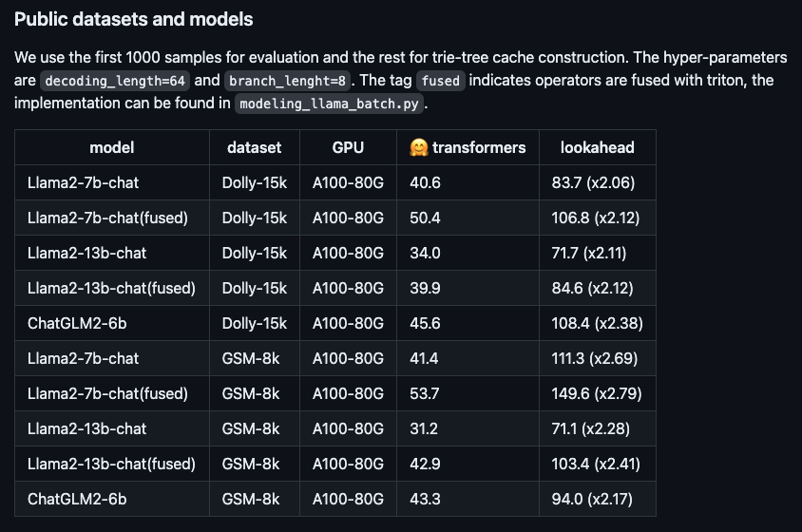Click the 'transformers' header text

coord(478,147)
